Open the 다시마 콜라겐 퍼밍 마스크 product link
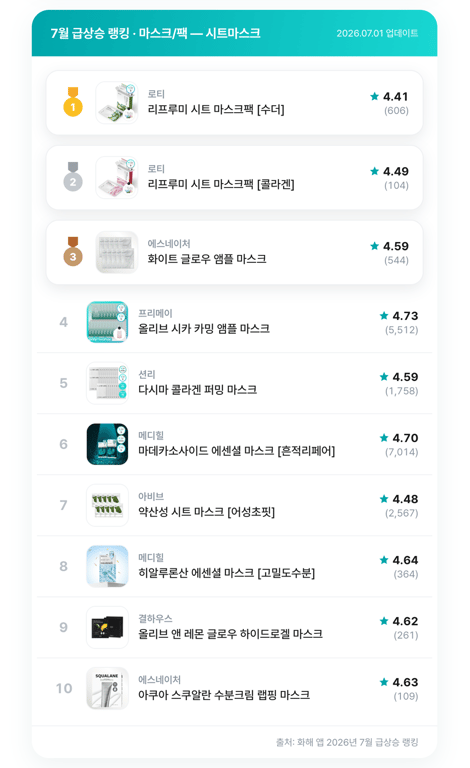Screen dimensions: 470x768 (197, 389)
